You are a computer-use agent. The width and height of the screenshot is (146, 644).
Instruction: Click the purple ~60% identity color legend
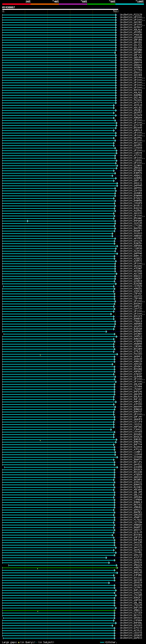click(73, 4)
